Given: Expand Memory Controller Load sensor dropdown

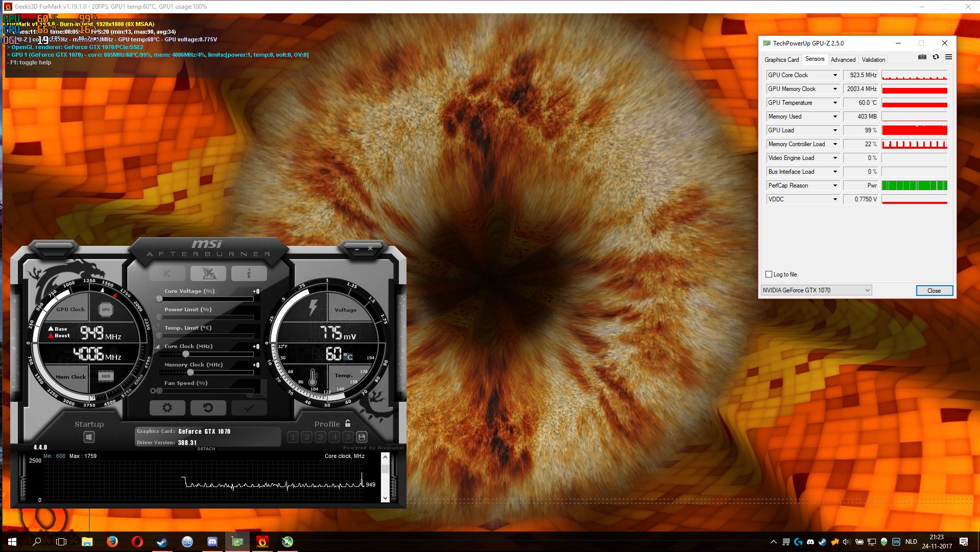Looking at the screenshot, I should click(835, 144).
